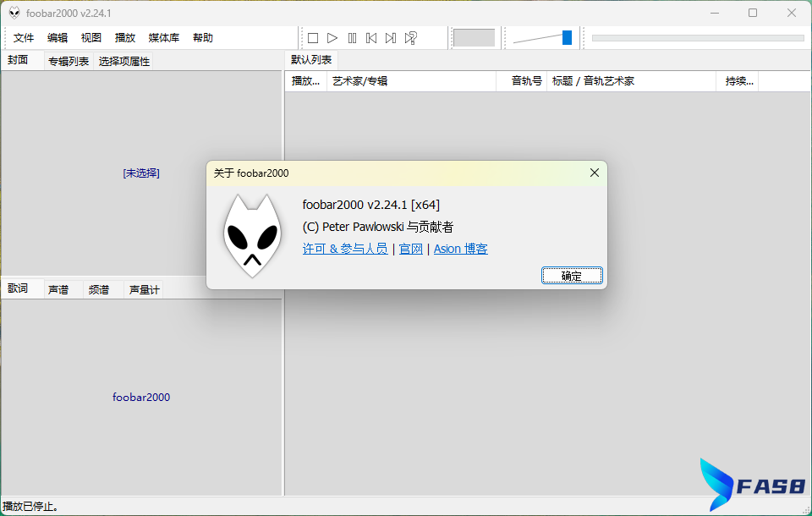The height and width of the screenshot is (516, 812).
Task: Adjust the volume slider handle
Action: 567,38
